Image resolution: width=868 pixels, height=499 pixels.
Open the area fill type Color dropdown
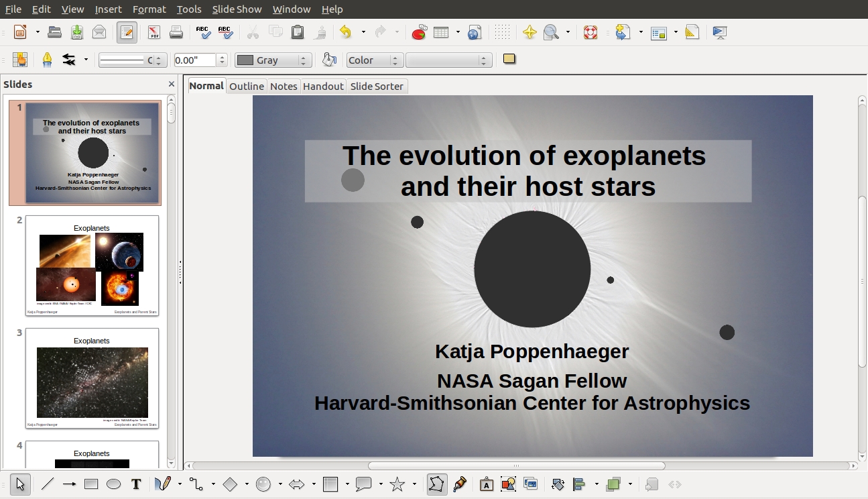(375, 60)
